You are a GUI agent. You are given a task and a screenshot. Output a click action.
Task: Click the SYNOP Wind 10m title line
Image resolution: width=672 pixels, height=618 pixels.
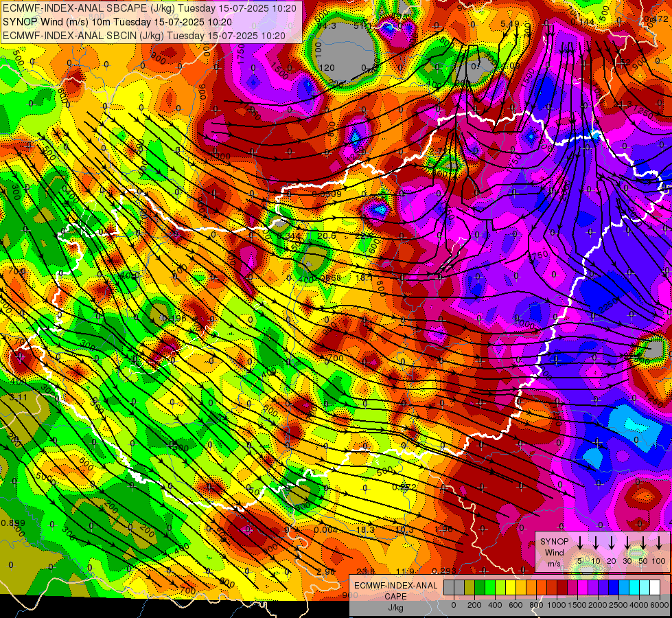tap(117, 22)
